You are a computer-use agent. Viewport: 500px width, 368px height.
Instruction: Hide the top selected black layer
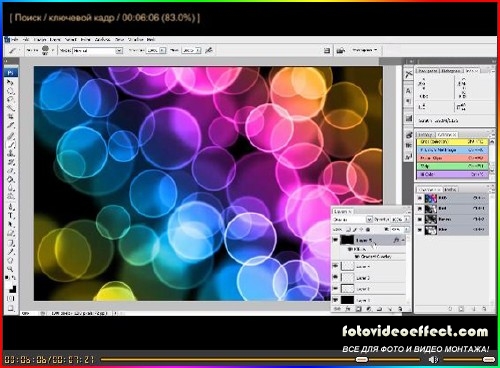tap(336, 240)
